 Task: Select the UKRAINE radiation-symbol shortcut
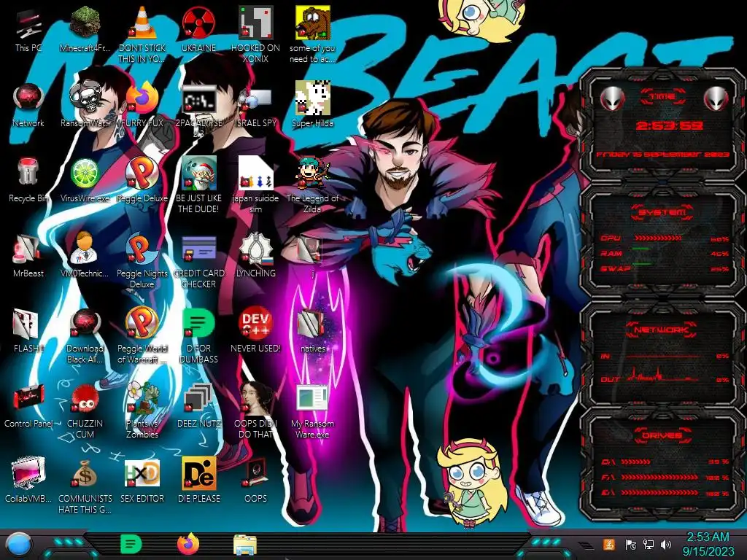198,23
